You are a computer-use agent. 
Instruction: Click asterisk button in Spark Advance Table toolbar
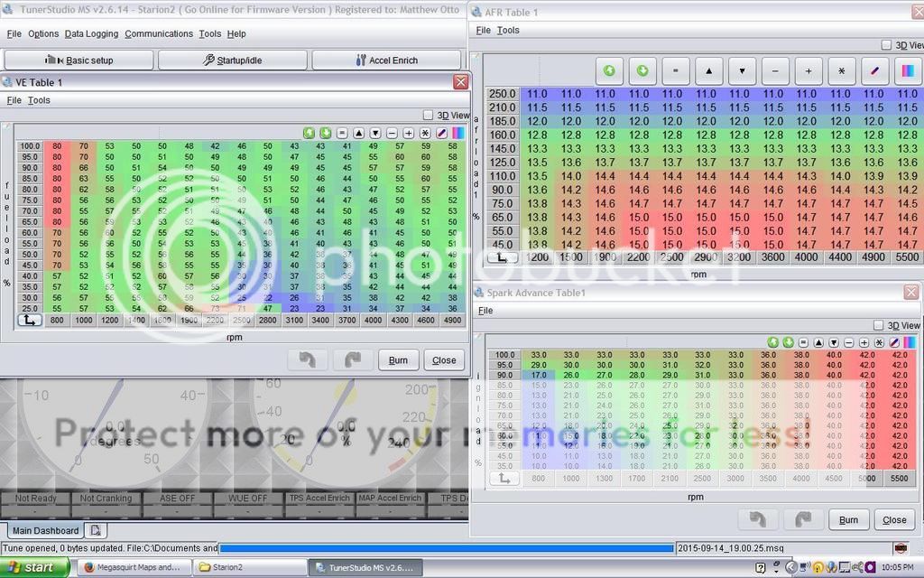(879, 342)
